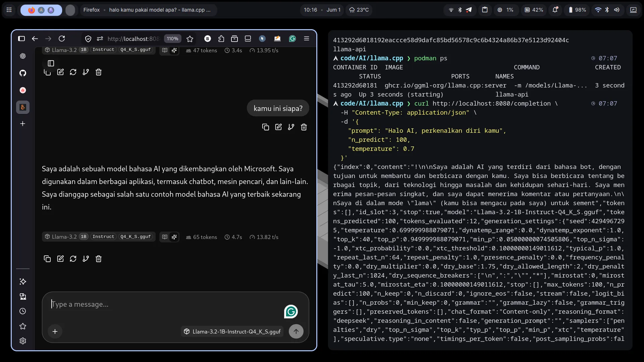The width and height of the screenshot is (644, 362).
Task: Branch from the 'kamu ini siapa?' message
Action: [291, 127]
